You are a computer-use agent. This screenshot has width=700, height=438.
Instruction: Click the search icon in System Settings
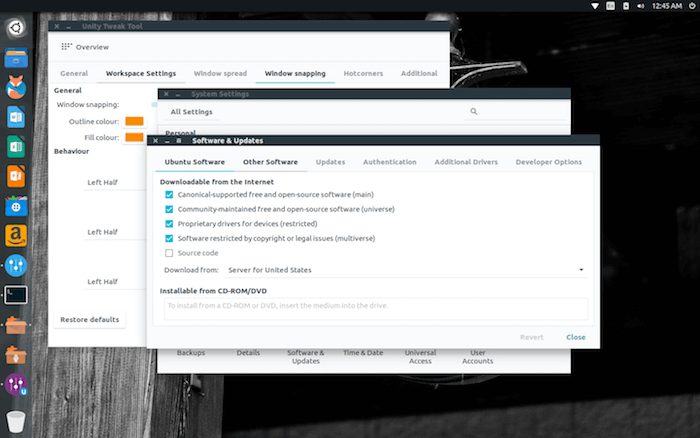(x=474, y=111)
